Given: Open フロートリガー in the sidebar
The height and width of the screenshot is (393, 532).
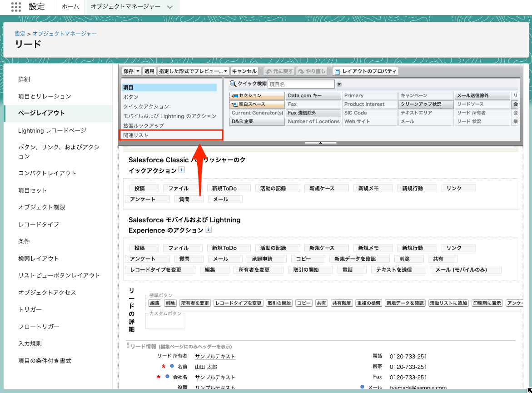Looking at the screenshot, I should pyautogui.click(x=39, y=327).
